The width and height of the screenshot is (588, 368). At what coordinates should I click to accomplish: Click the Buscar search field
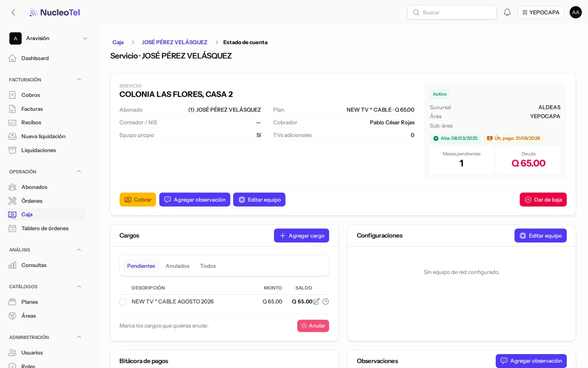tap(452, 13)
